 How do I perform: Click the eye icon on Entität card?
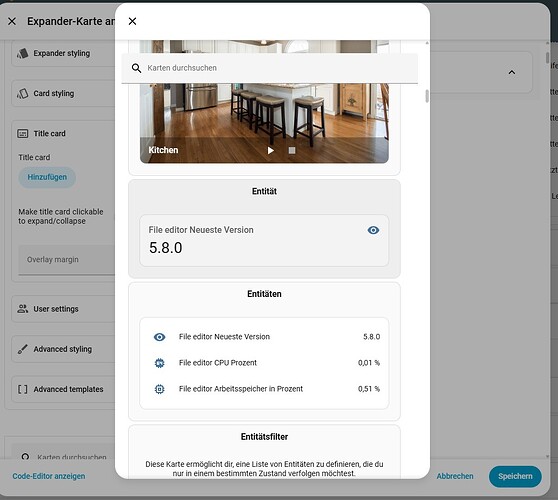pyautogui.click(x=373, y=230)
